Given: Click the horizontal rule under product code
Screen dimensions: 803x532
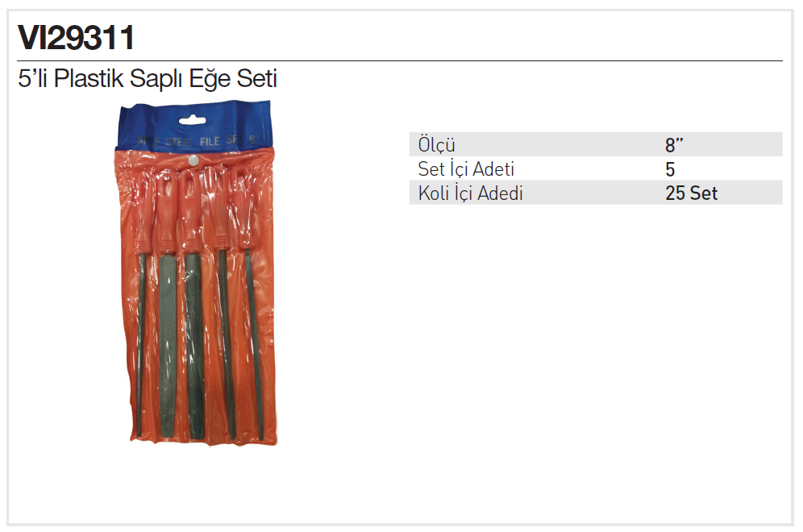Looking at the screenshot, I should coord(400,61).
